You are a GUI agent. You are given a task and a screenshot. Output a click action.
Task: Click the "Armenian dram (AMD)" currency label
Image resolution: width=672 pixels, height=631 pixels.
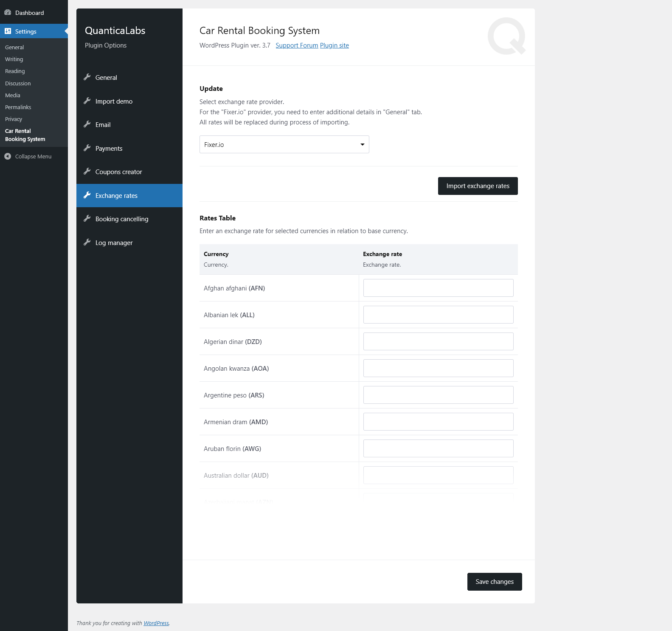click(x=236, y=422)
